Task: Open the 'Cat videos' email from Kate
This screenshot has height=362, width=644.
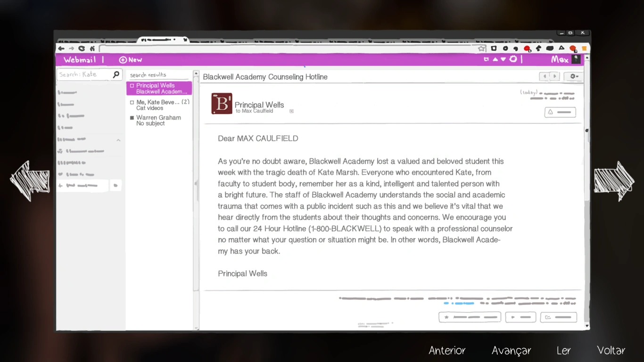Action: (x=159, y=105)
